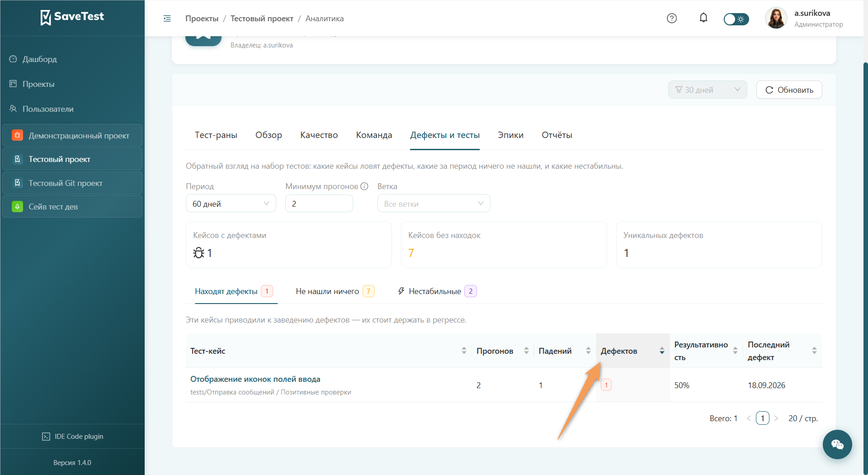The image size is (868, 475).
Task: Switch to the Качество tab
Action: pyautogui.click(x=319, y=135)
